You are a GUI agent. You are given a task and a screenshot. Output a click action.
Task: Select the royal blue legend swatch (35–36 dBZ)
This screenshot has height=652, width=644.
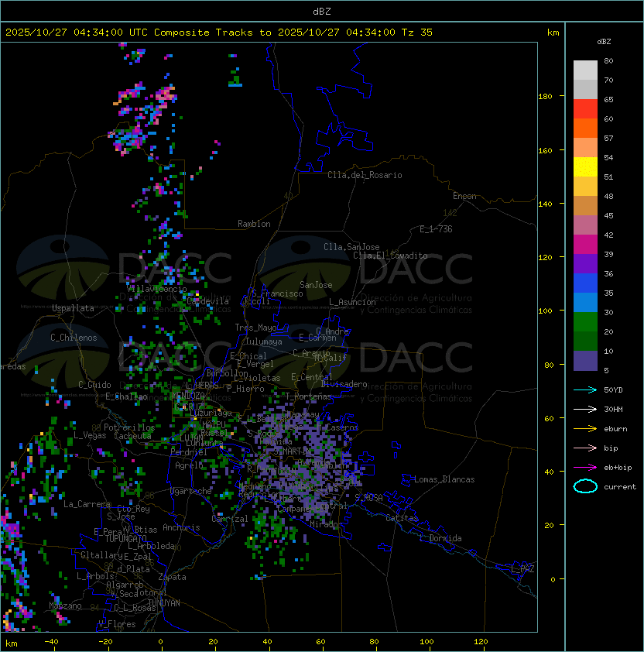pyautogui.click(x=585, y=283)
